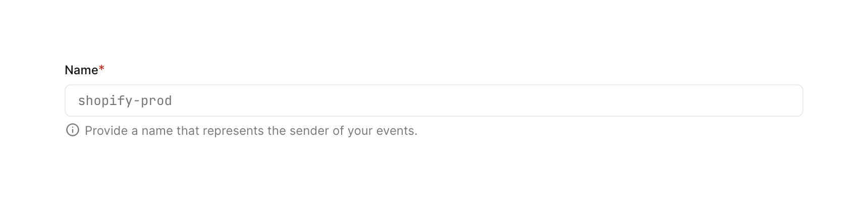Click the phrase "your events" in the hint
The height and width of the screenshot is (202, 868).
tap(382, 131)
